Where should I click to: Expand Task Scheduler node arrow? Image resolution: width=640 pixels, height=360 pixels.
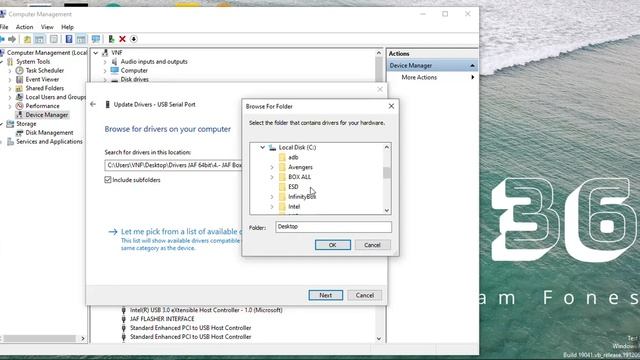(x=10, y=71)
